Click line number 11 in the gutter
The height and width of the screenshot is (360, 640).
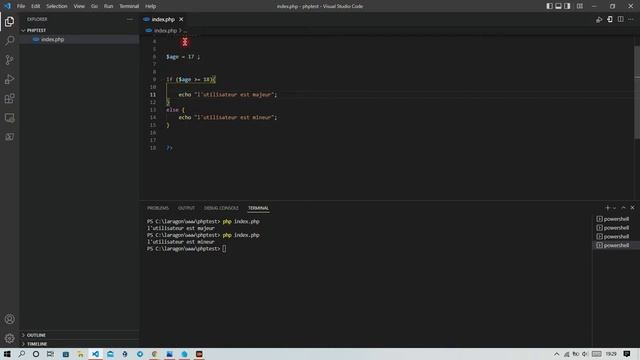(x=153, y=95)
